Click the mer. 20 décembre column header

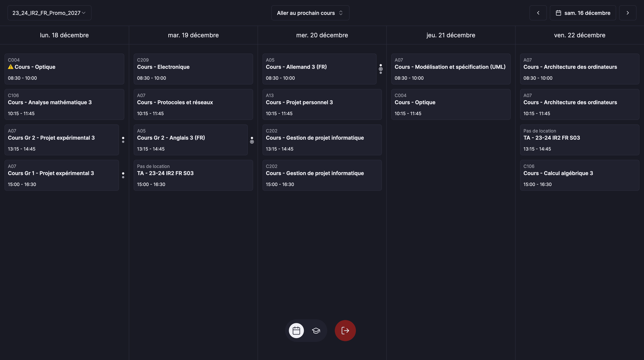pos(322,35)
